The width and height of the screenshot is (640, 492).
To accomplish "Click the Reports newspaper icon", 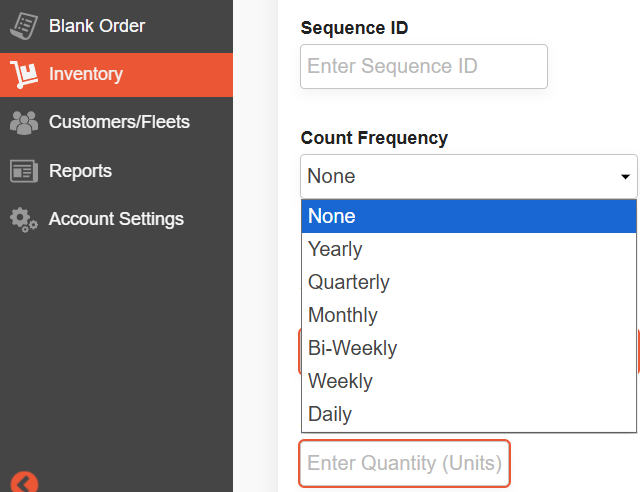I will tap(24, 171).
